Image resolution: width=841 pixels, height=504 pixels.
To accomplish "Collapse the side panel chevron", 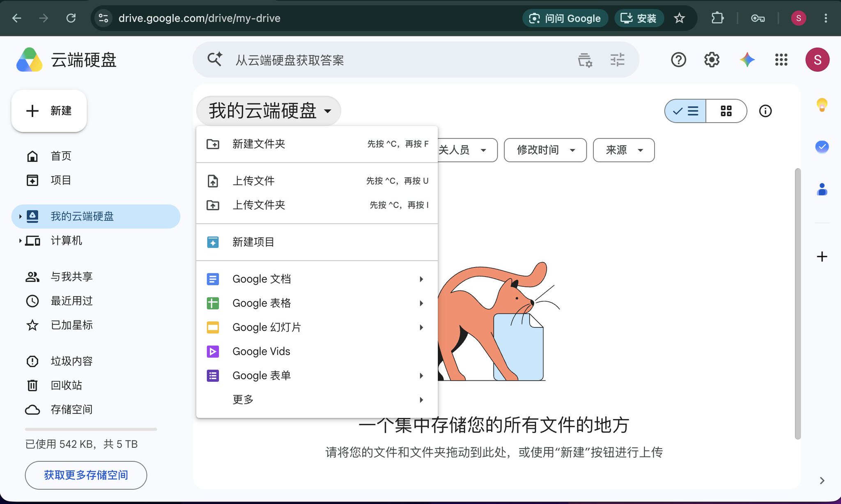I will [x=822, y=481].
